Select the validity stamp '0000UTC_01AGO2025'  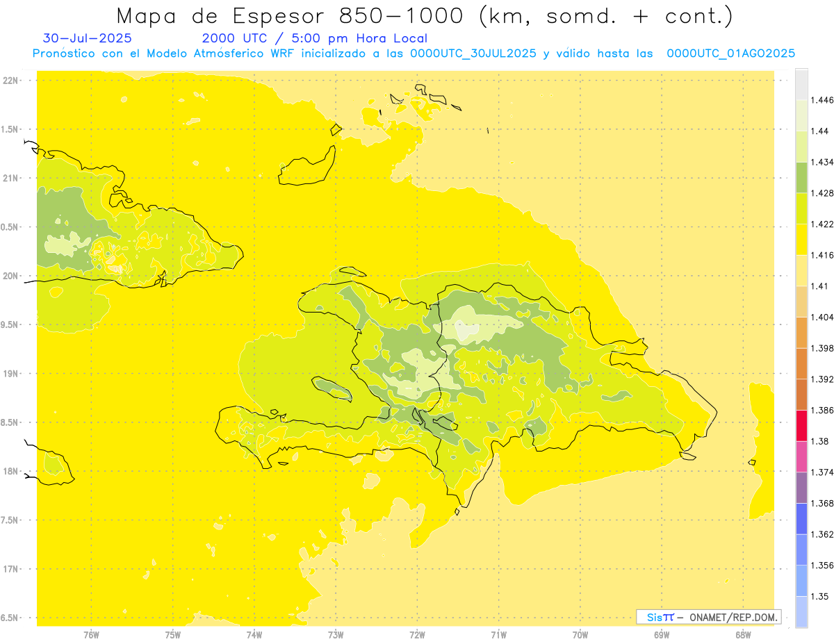(x=731, y=53)
